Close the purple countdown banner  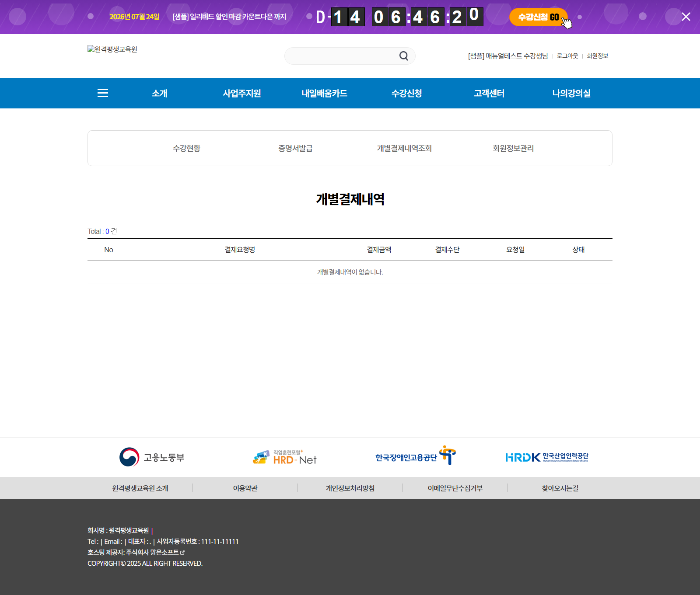pos(686,17)
